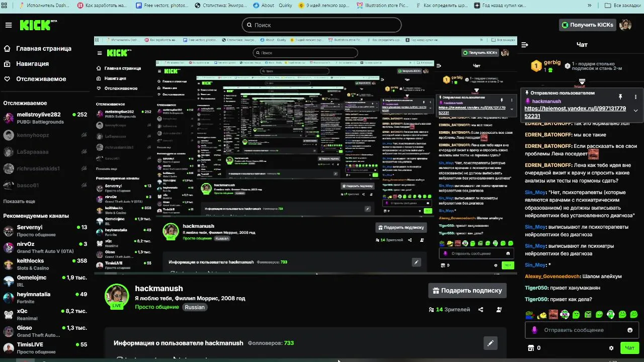Viewport: 644px width, 362px height.
Task: Open the telemost.yandex.ru link in pinned message
Action: click(x=575, y=112)
